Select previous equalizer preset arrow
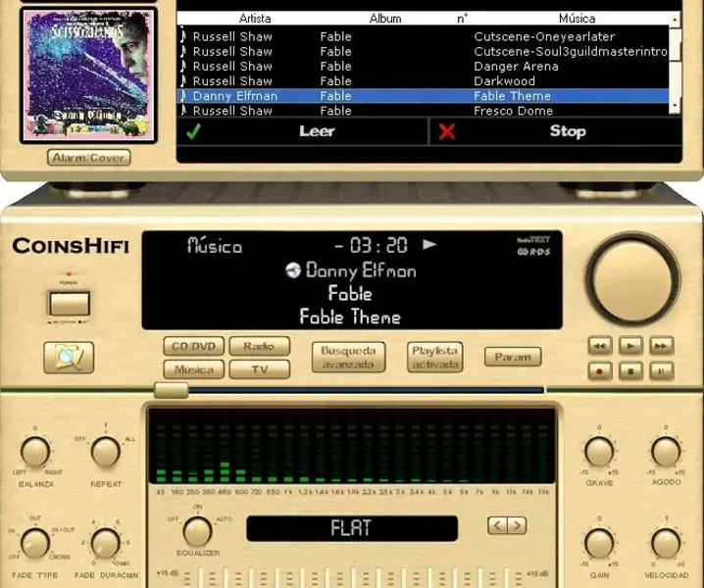The width and height of the screenshot is (704, 588). 497,525
